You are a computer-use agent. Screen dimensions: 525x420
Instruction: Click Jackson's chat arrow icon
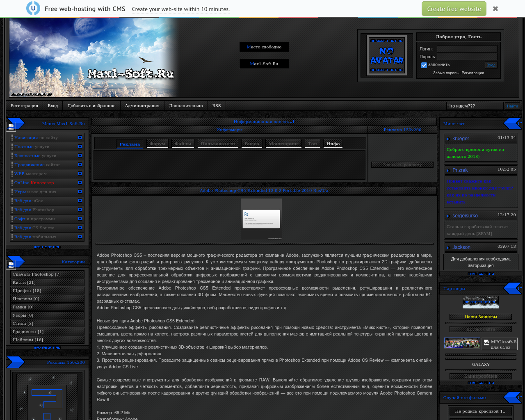point(448,248)
